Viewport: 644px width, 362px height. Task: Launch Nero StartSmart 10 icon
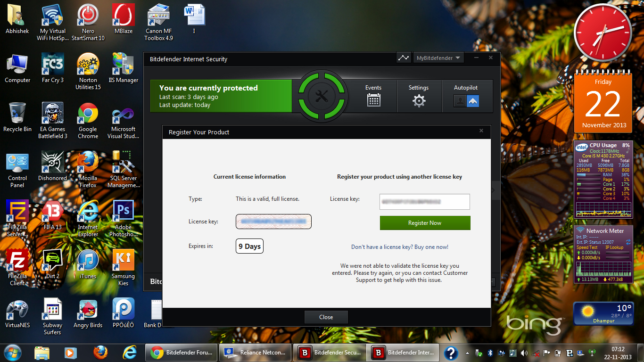point(88,22)
